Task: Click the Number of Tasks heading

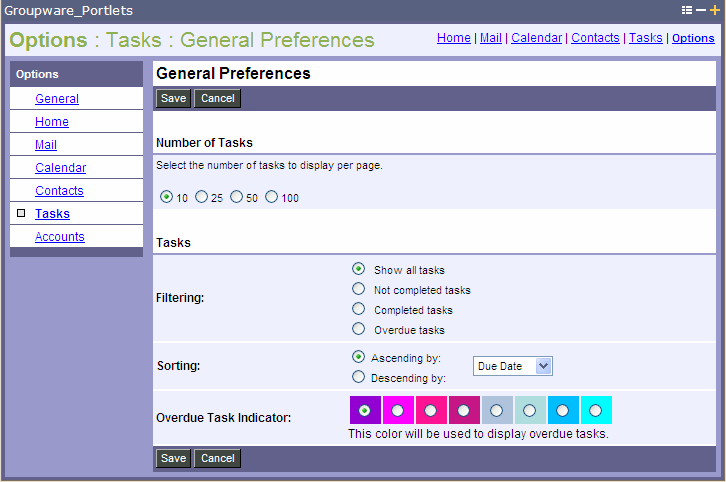Action: coord(204,143)
